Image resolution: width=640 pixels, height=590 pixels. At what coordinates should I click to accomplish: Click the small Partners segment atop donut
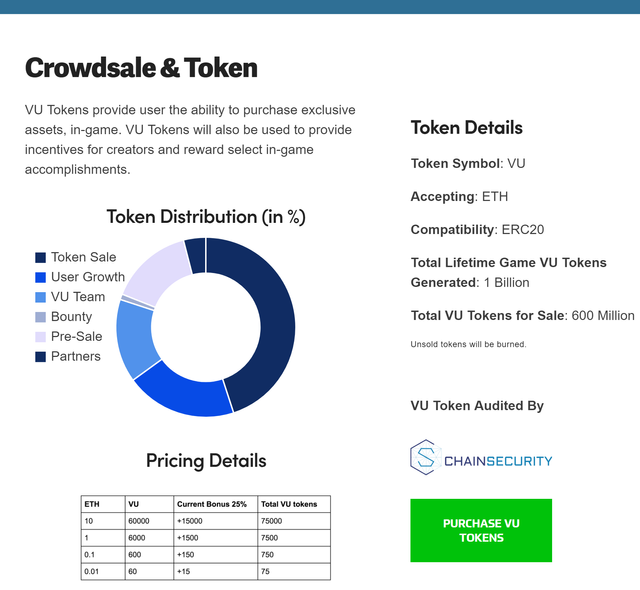pyautogui.click(x=196, y=255)
